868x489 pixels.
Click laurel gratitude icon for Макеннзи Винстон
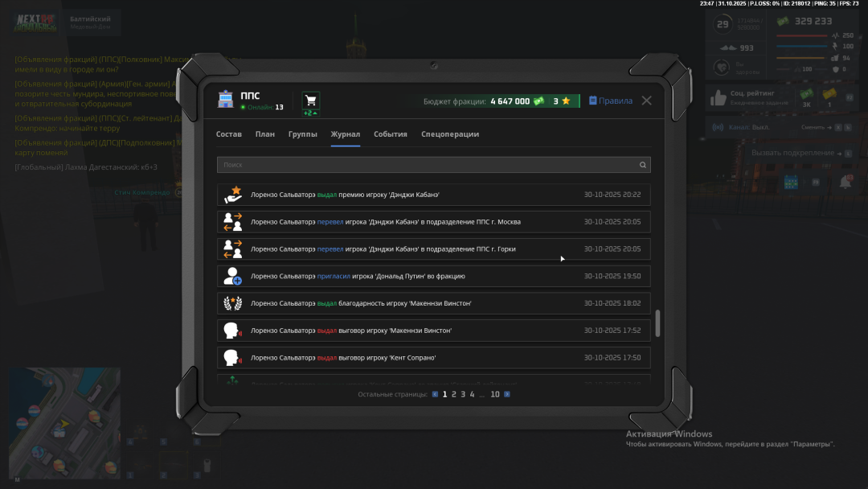tap(232, 304)
